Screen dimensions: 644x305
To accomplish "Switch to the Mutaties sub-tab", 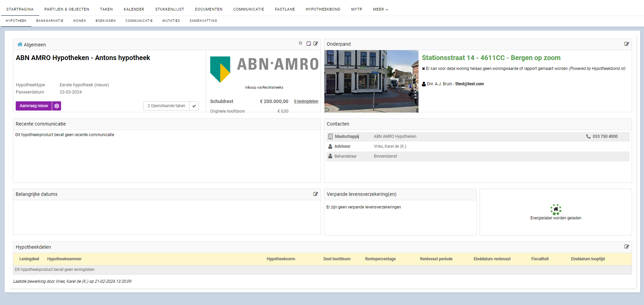I will click(171, 21).
